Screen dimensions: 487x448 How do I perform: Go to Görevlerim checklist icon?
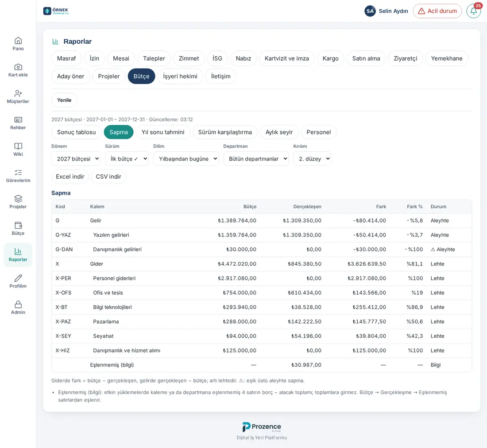click(18, 172)
